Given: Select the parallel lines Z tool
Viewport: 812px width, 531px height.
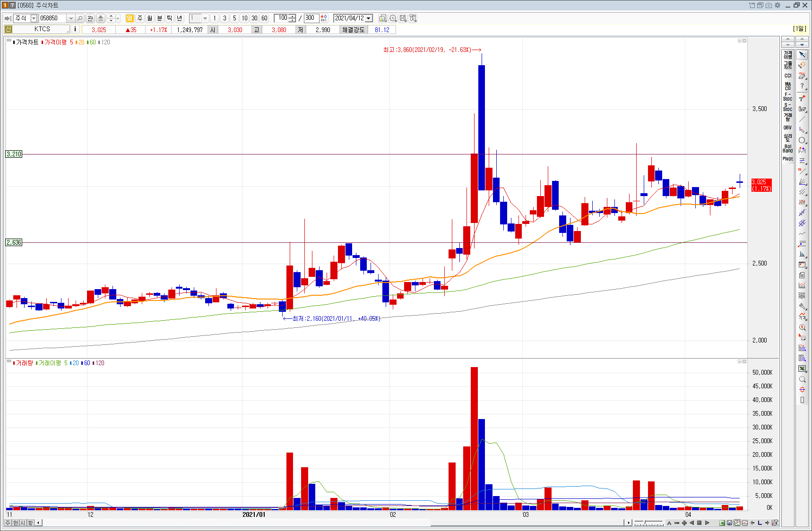Looking at the screenshot, I should [x=802, y=161].
